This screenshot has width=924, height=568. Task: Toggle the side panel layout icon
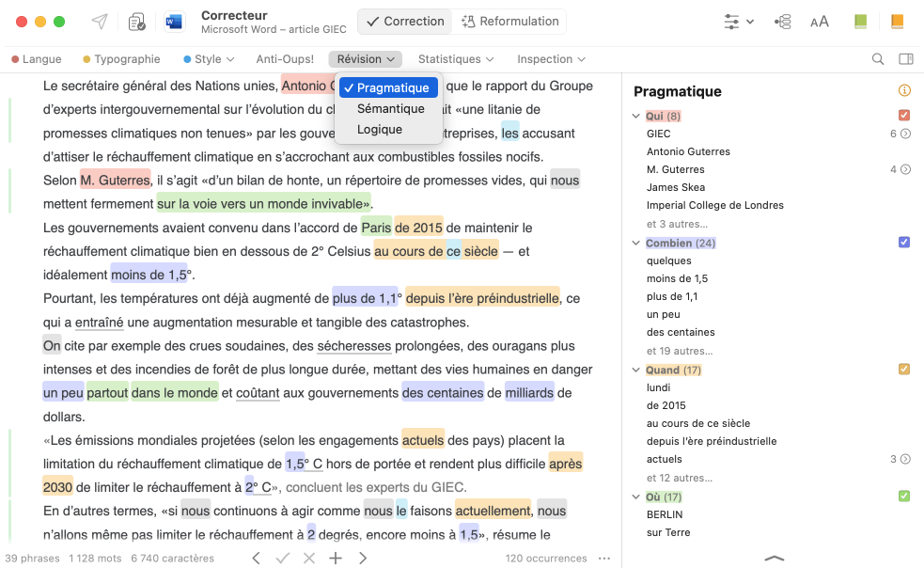click(905, 59)
